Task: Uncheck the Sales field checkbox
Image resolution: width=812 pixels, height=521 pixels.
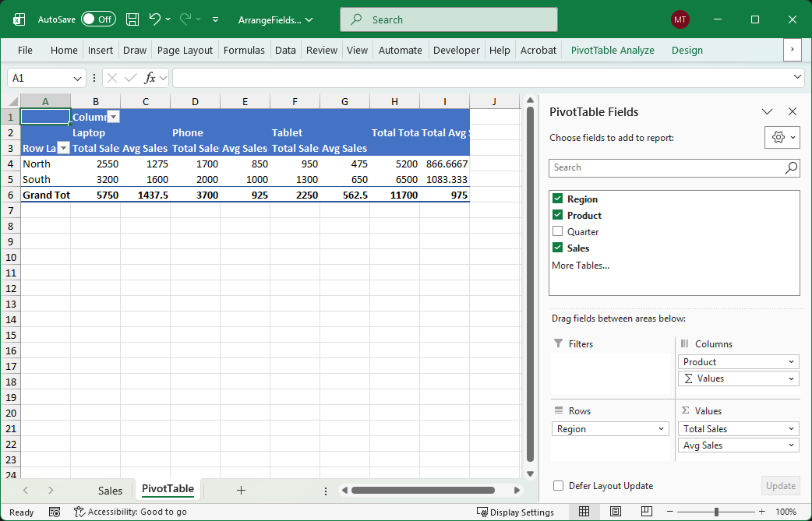Action: pyautogui.click(x=557, y=248)
